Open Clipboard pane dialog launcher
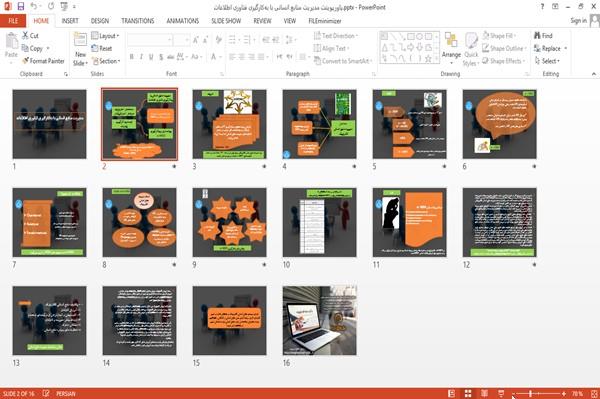600x399 pixels. [x=66, y=74]
